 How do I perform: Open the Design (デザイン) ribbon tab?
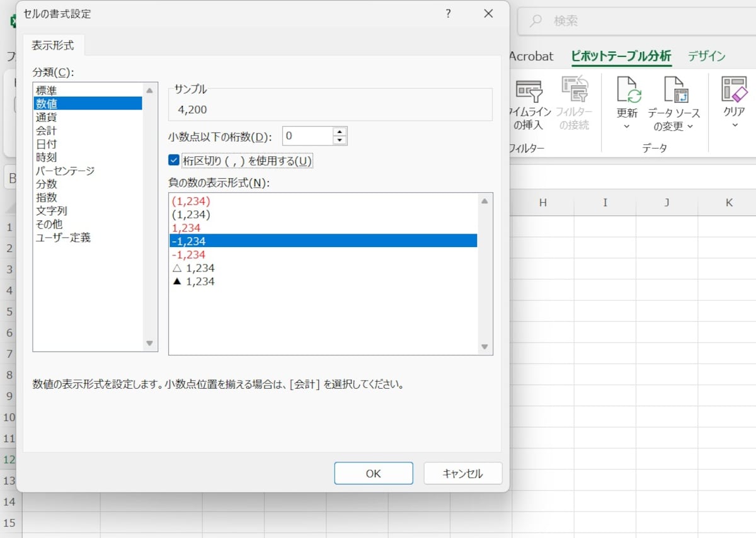pyautogui.click(x=706, y=56)
